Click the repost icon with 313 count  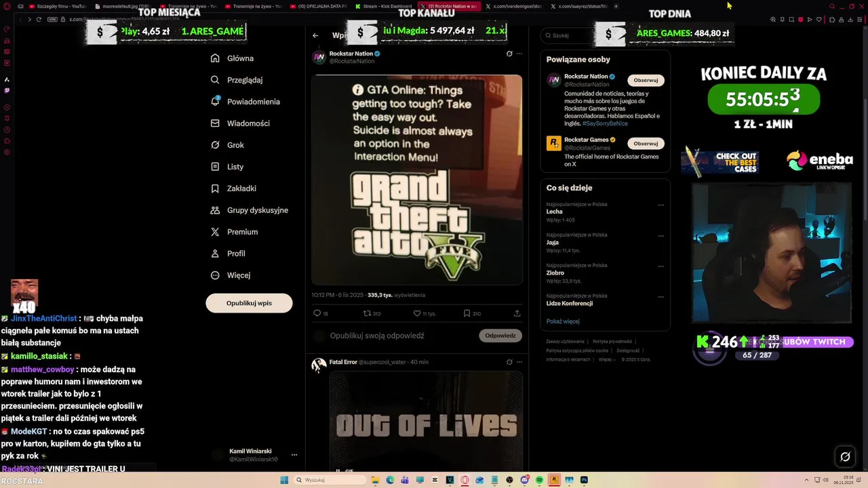(x=368, y=313)
